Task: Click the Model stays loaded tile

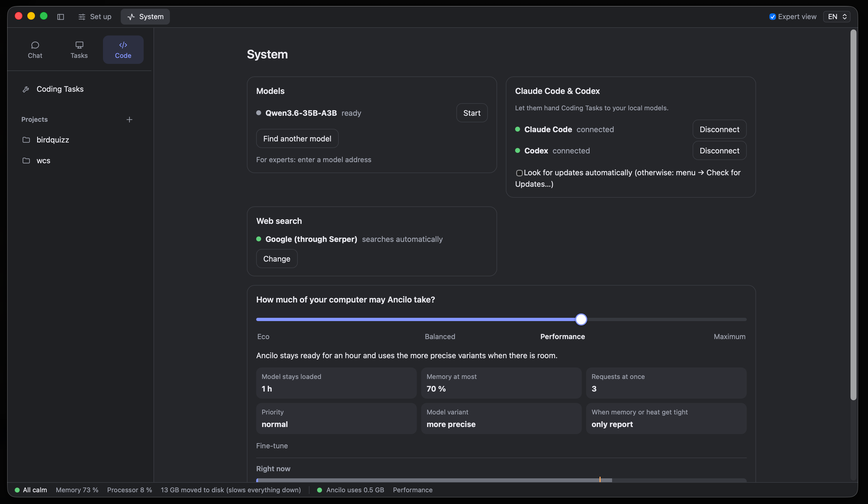Action: pyautogui.click(x=336, y=383)
